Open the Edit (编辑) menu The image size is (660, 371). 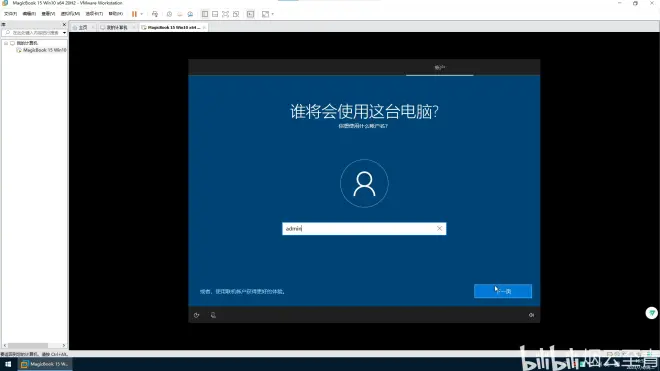point(29,14)
